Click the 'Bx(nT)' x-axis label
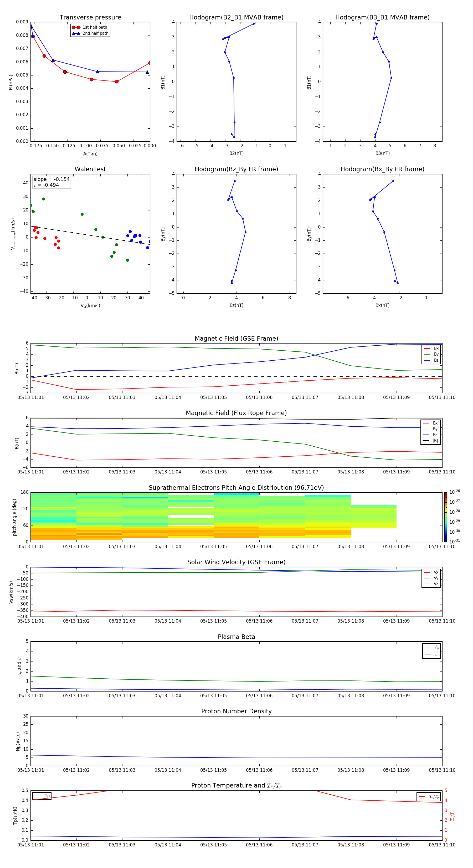 coord(382,305)
